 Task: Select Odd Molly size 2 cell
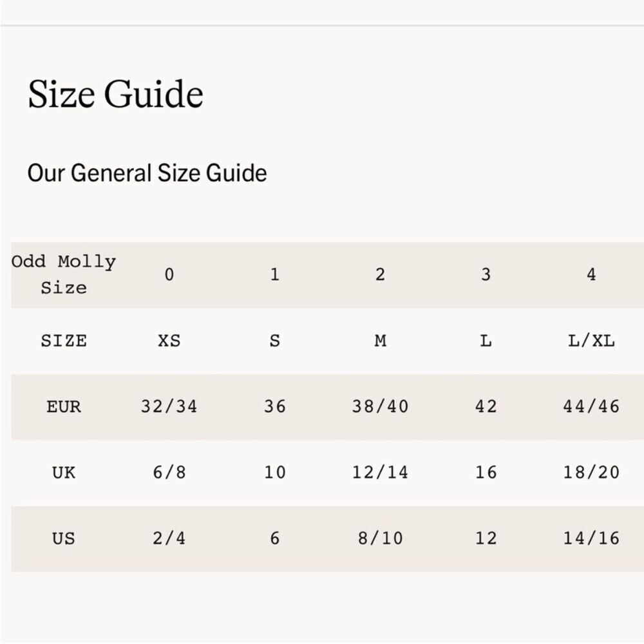click(x=381, y=274)
